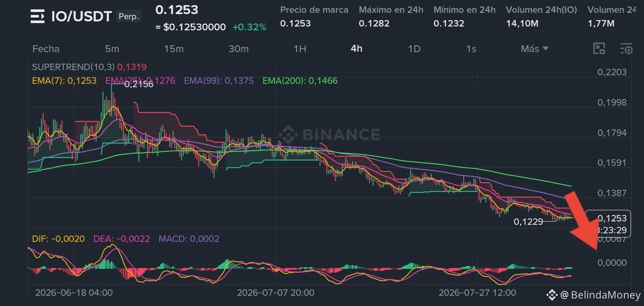
Task: Click the EMA(99) 0,1375 label
Action: tap(219, 80)
